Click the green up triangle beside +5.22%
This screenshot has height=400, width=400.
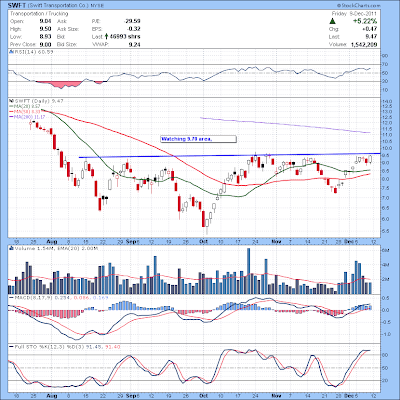click(x=332, y=21)
